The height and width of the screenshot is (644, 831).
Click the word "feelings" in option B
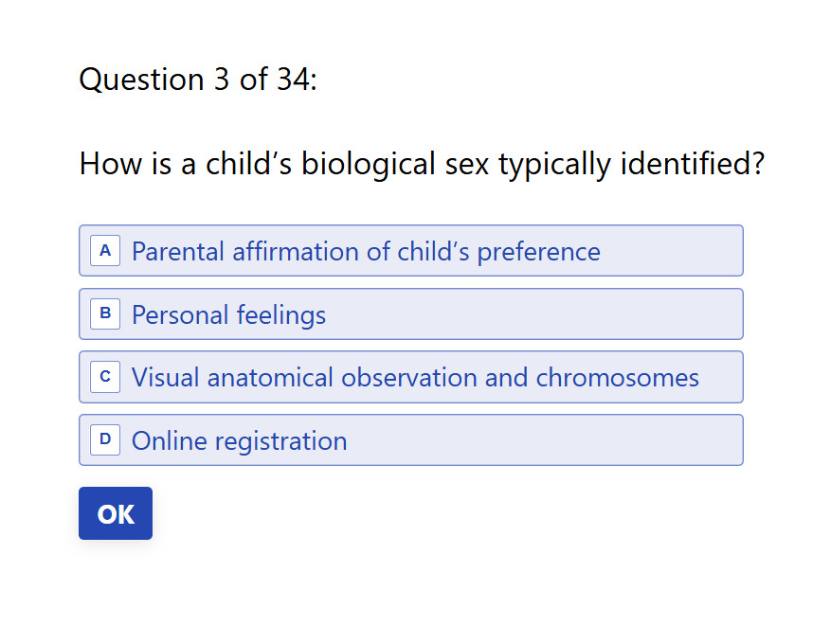(281, 315)
